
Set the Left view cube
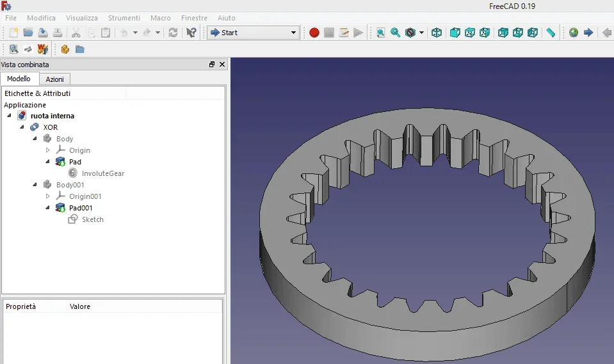tap(533, 33)
